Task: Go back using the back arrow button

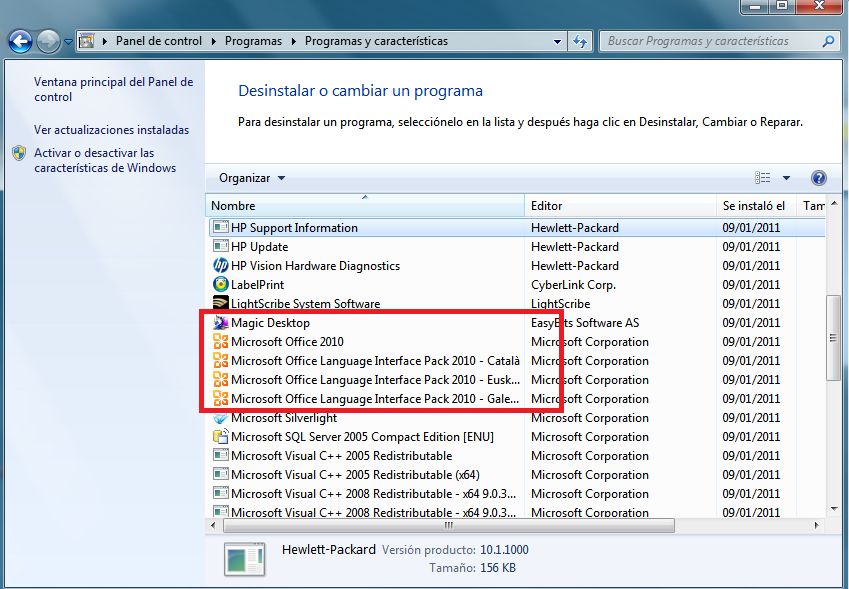Action: click(x=20, y=41)
